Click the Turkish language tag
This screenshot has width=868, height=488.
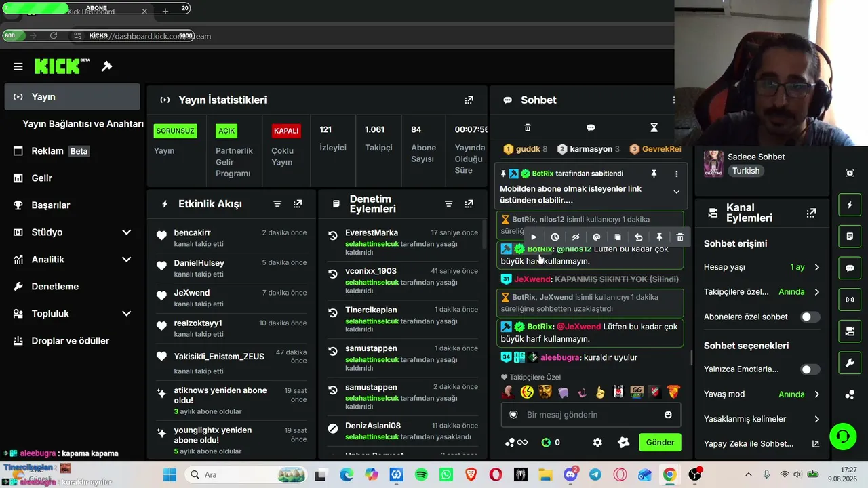[x=746, y=171]
